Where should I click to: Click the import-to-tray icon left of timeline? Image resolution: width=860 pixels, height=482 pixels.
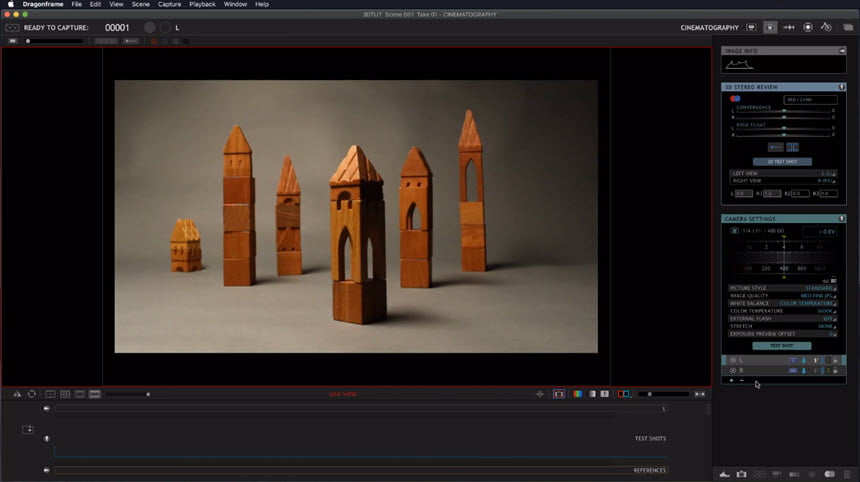(x=28, y=429)
